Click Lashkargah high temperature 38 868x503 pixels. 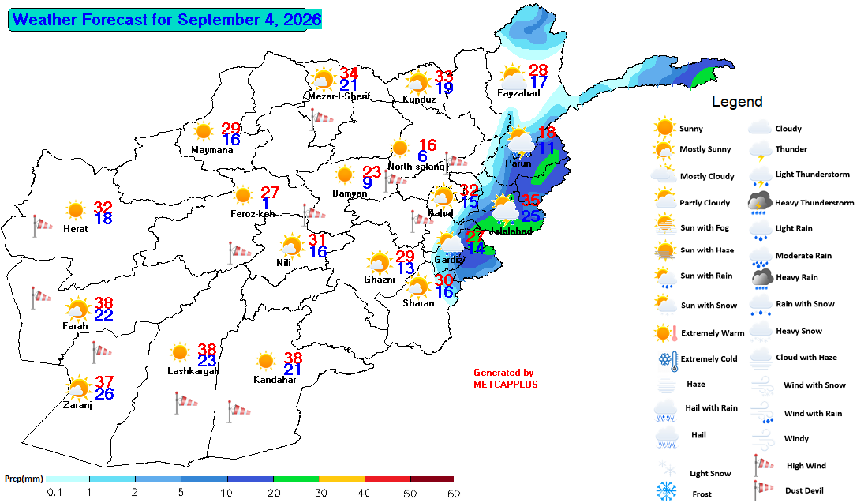coord(207,350)
